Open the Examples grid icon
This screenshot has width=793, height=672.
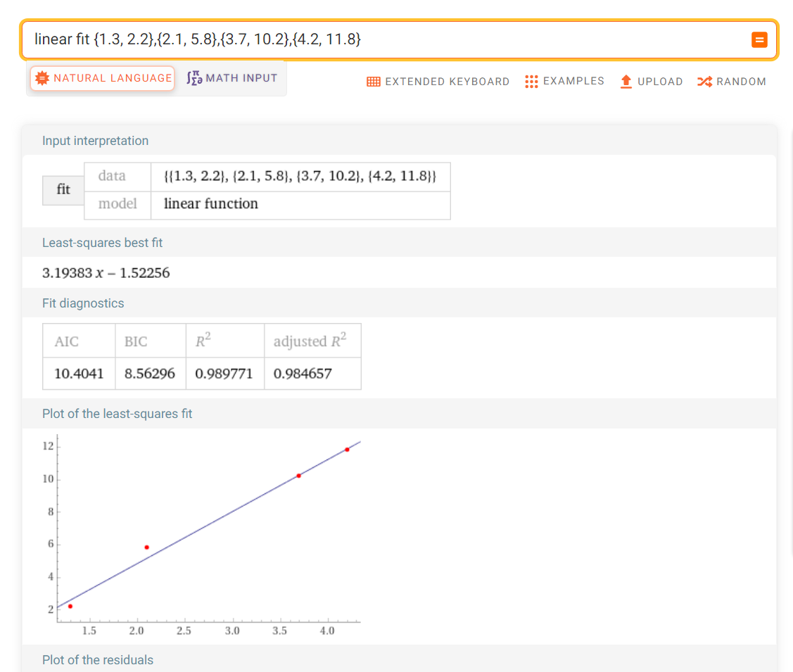[531, 82]
